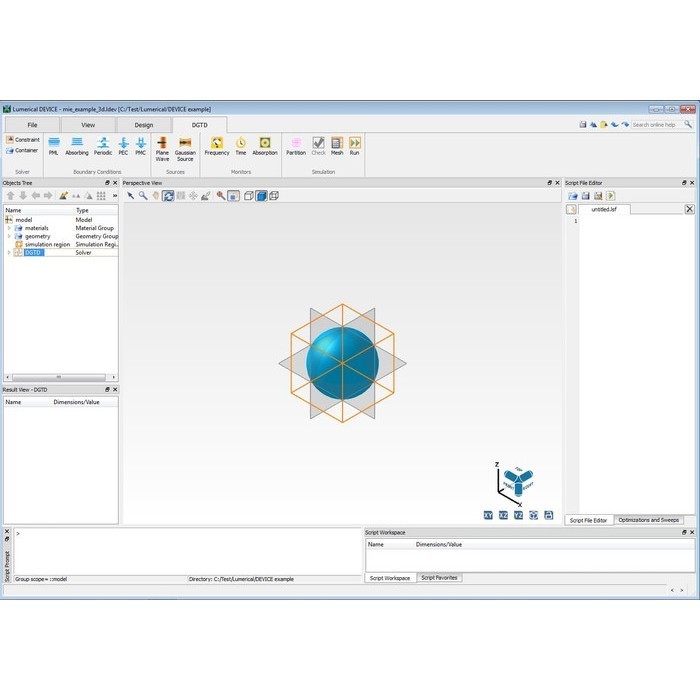Add a PMC boundary condition
Screen dimensions: 700x700
141,146
